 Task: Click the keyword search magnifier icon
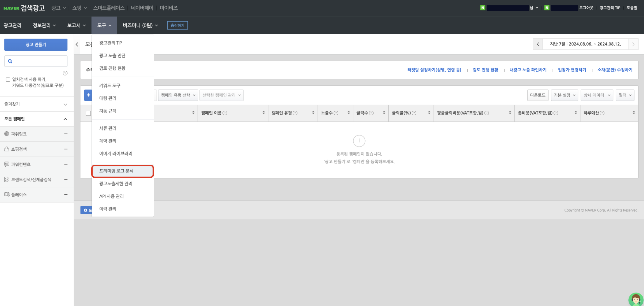click(x=10, y=61)
